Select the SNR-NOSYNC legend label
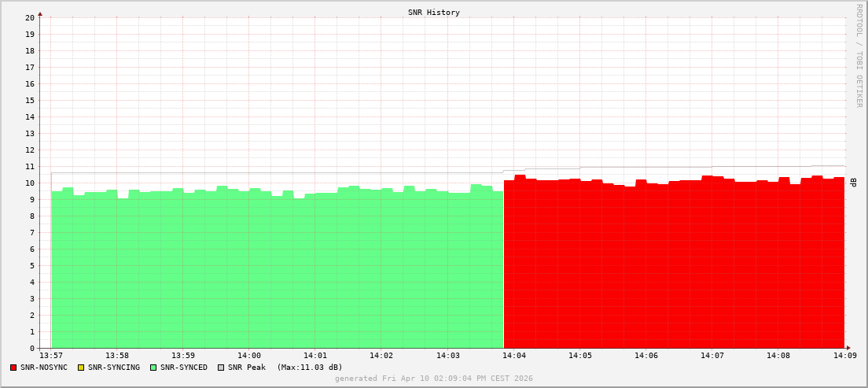 (44, 368)
